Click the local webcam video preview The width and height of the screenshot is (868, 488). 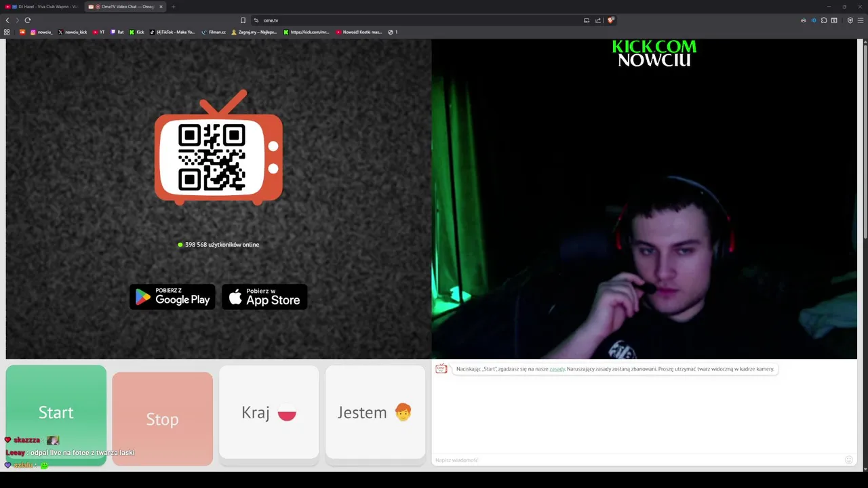[x=644, y=199]
